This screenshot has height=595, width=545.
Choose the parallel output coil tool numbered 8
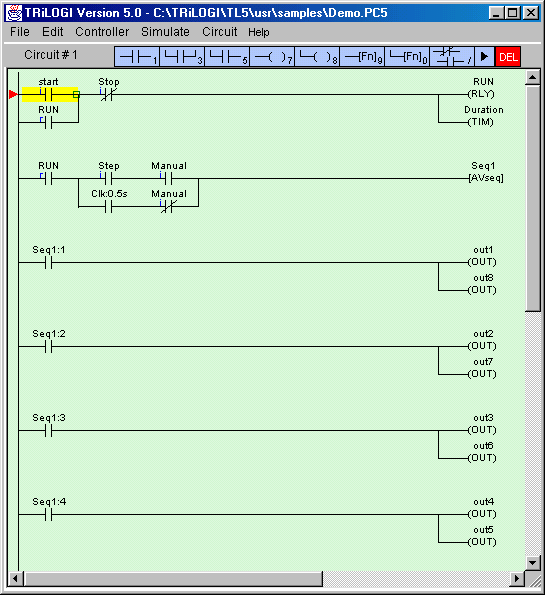tap(317, 57)
